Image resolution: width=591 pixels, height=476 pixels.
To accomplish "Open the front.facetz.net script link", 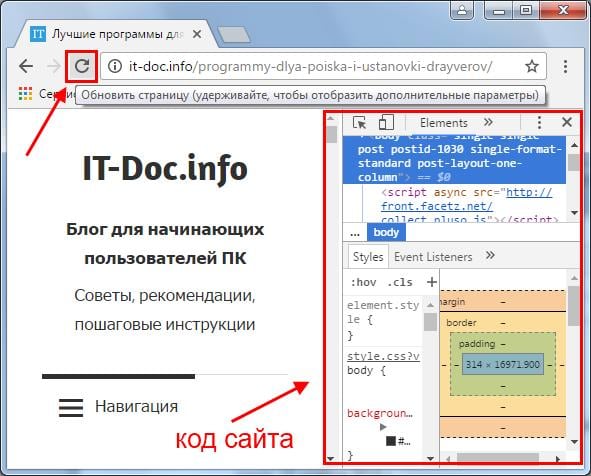I will [467, 206].
